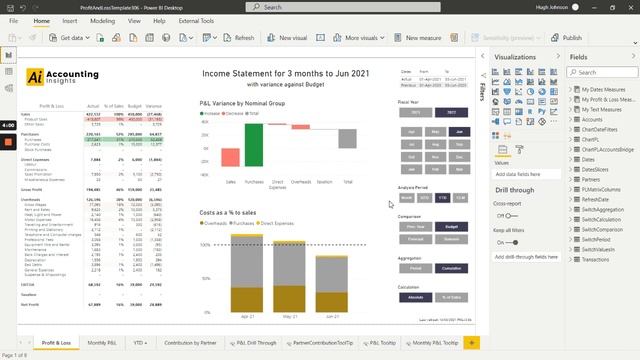Select the Jun month slicer button

pos(459,132)
